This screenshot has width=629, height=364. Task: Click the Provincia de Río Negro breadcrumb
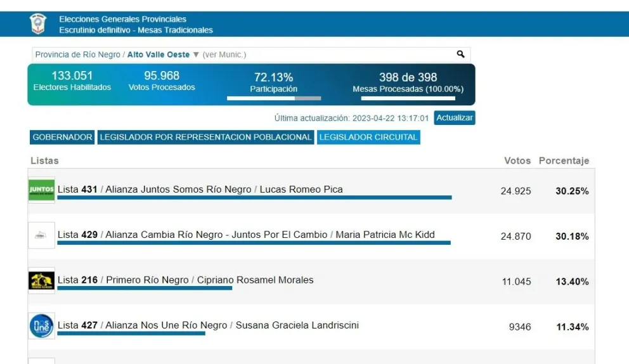77,55
